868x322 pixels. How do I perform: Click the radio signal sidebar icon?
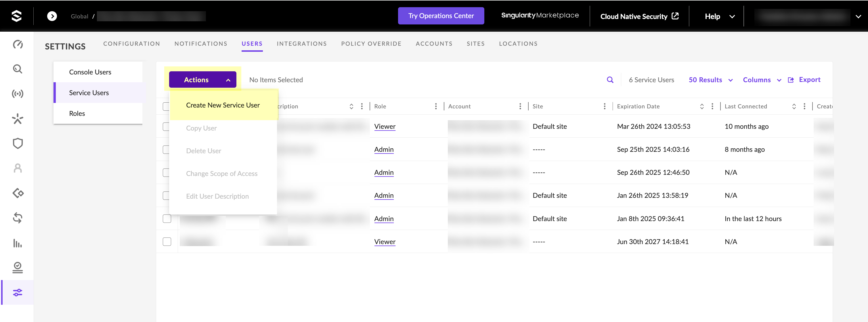tap(18, 94)
